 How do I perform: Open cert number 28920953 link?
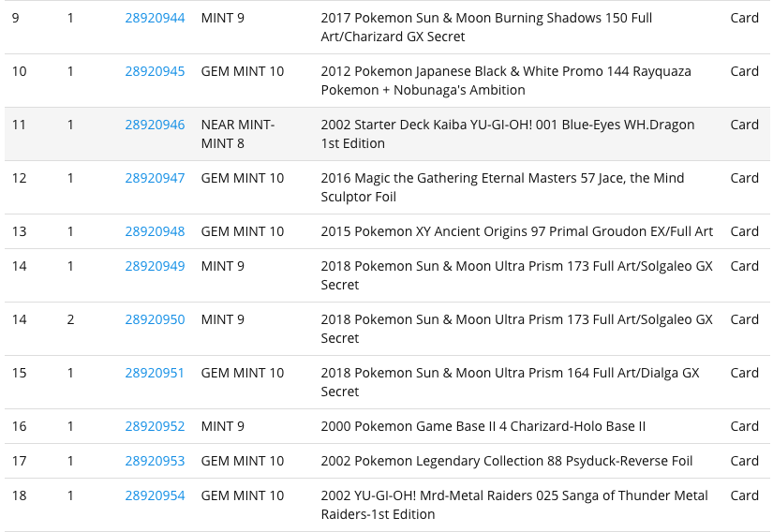point(155,461)
